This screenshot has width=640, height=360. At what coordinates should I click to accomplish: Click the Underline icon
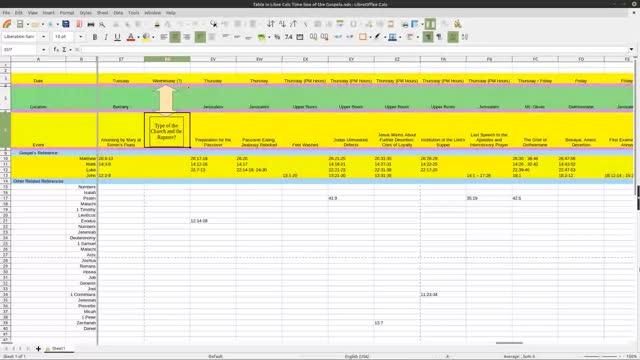pyautogui.click(x=118, y=37)
